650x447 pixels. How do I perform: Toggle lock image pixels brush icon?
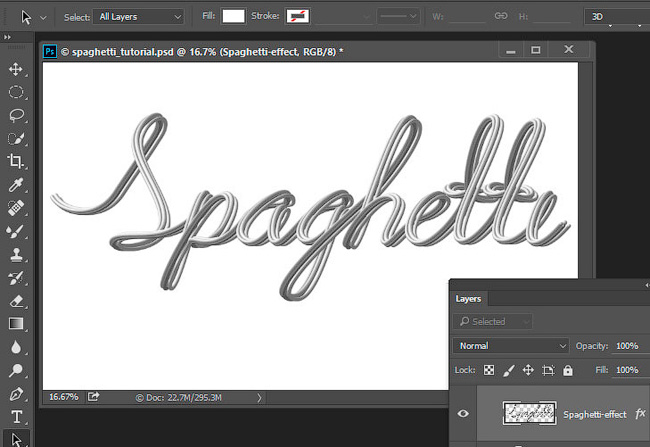(509, 370)
